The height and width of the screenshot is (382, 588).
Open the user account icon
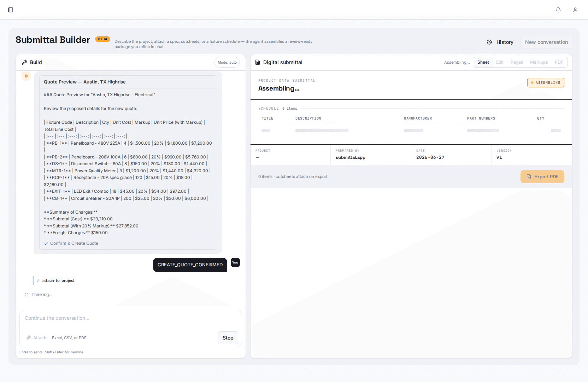[x=575, y=10]
